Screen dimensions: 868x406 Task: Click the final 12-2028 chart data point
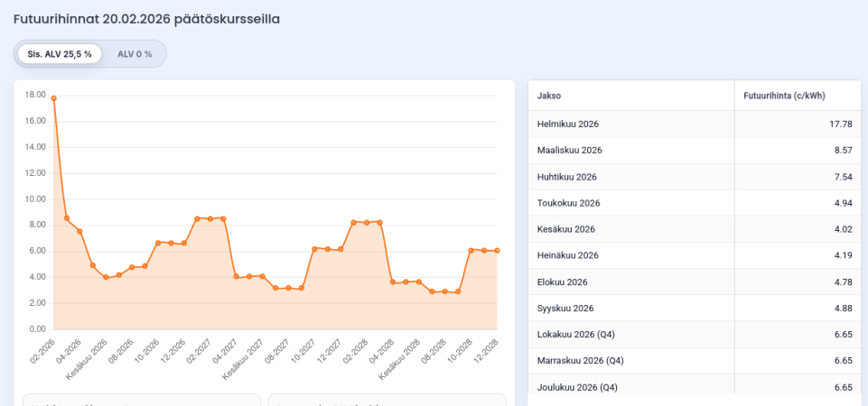coord(497,250)
